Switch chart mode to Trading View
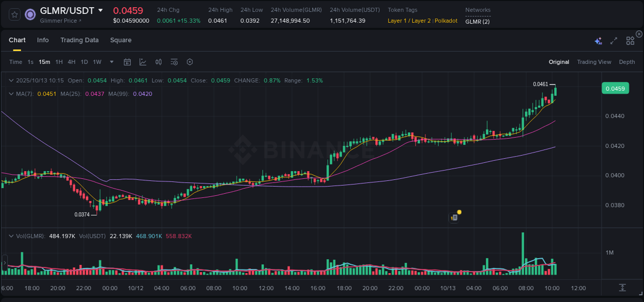The width and height of the screenshot is (644, 302). tap(594, 62)
